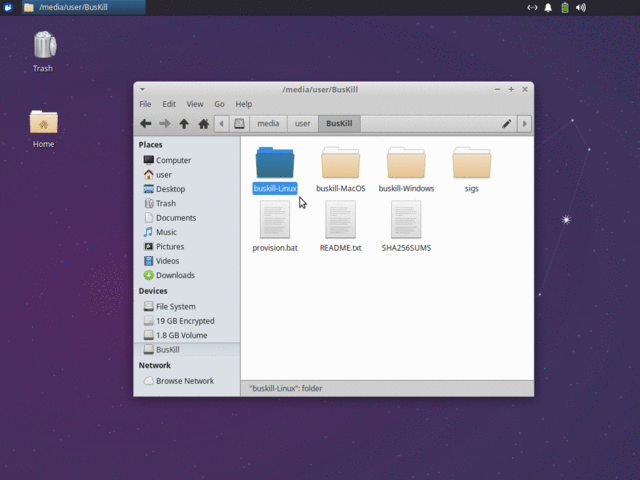Click the path bar scroll-left arrow

coord(222,123)
